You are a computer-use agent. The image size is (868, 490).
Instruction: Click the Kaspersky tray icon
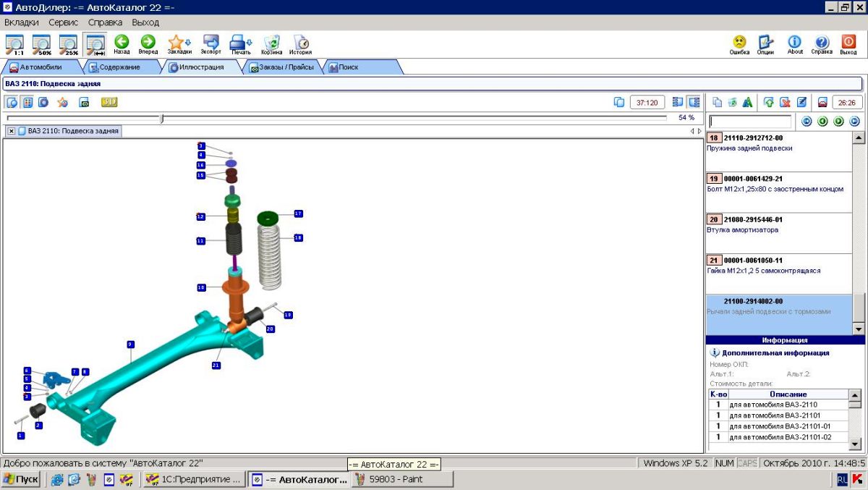(x=857, y=479)
